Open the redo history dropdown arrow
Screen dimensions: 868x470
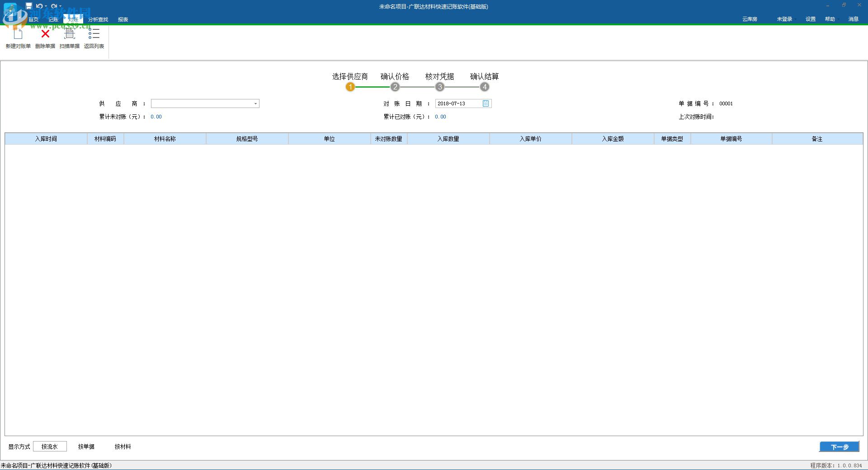(60, 6)
